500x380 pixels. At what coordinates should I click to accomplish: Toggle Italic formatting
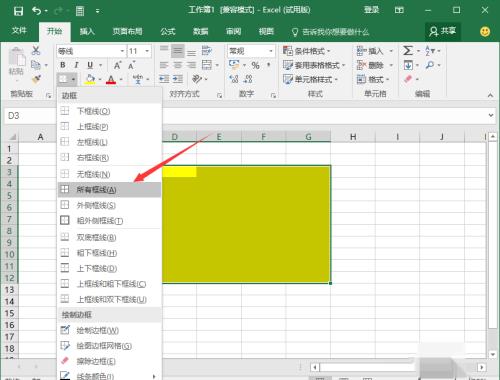76,65
